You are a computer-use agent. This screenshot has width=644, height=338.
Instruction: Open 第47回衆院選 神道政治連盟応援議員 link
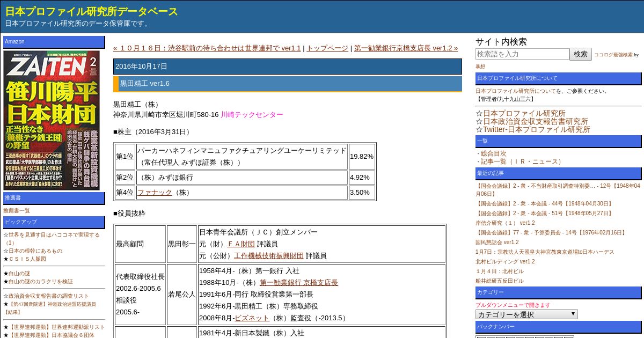click(x=50, y=308)
